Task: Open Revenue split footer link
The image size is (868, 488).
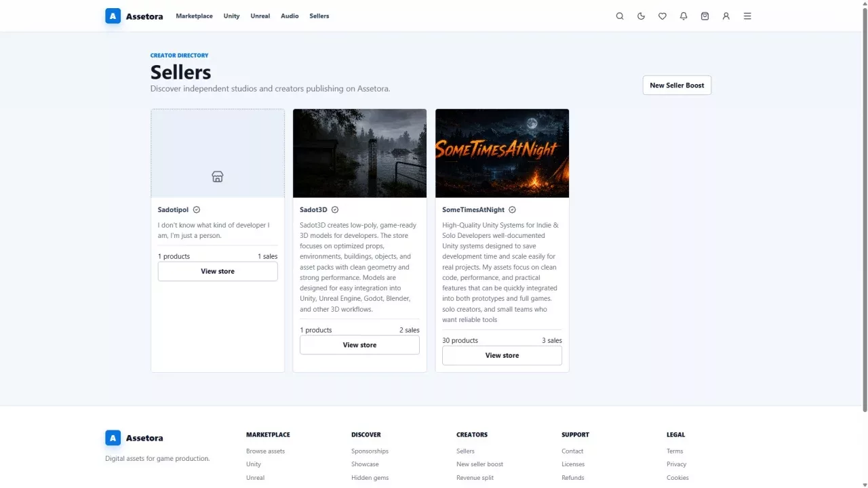Action: [475, 478]
